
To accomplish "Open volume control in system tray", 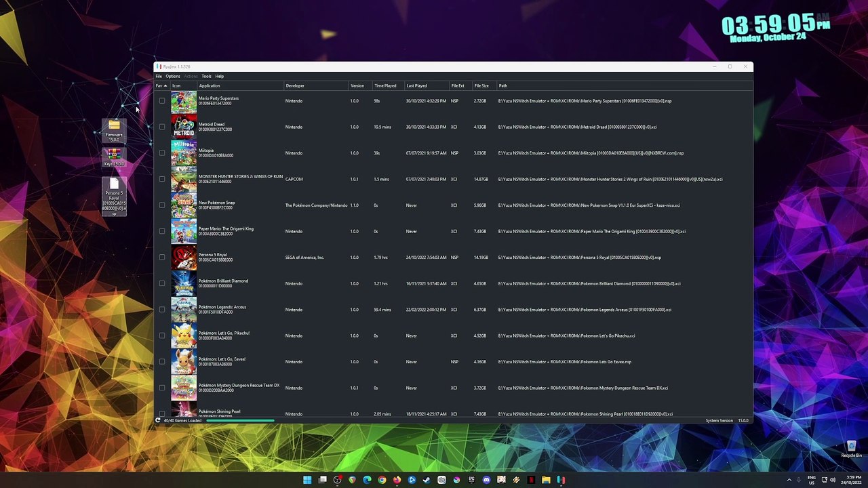I will coord(833,480).
